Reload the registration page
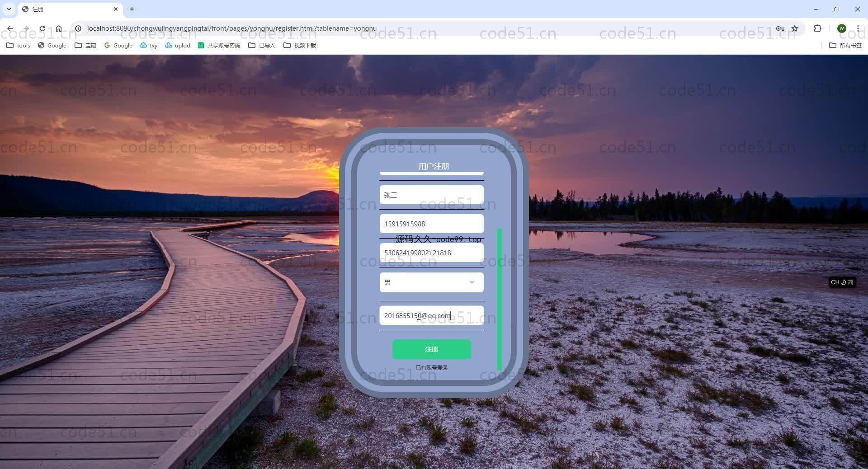This screenshot has height=469, width=868. tap(42, 28)
